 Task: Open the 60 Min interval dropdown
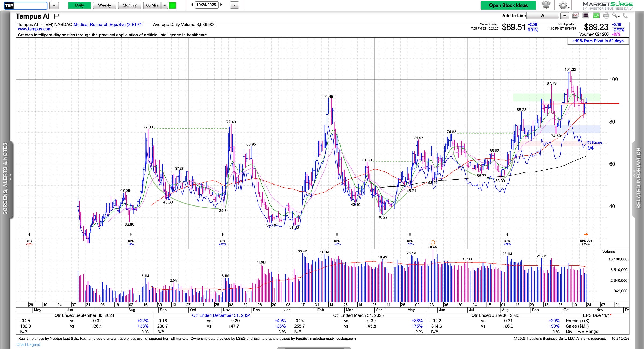(x=164, y=5)
